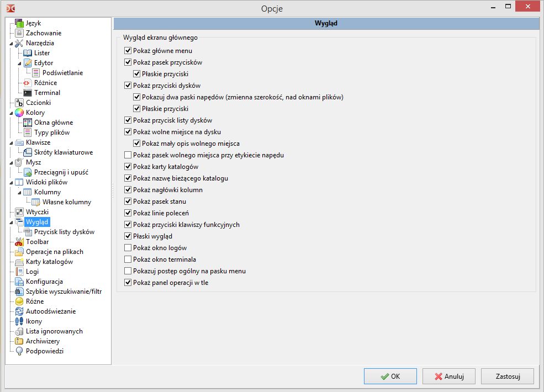Select Konfiguracja in options tree

(x=44, y=282)
